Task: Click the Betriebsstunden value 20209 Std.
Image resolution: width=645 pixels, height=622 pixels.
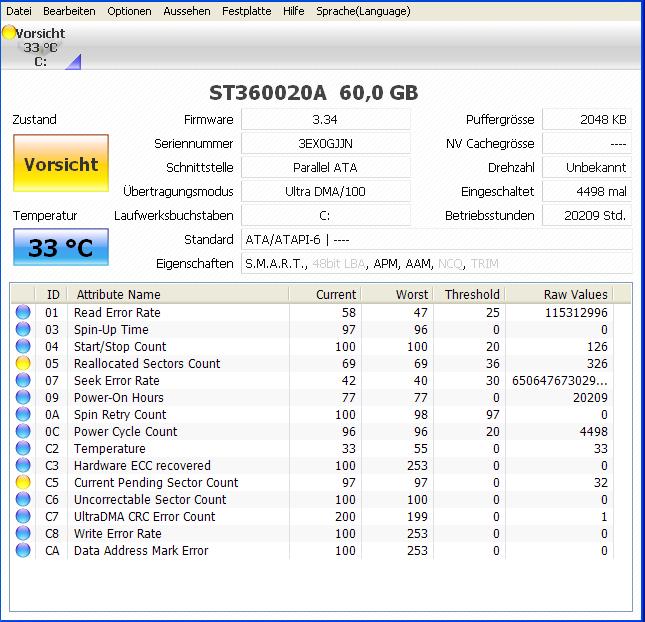Action: pos(587,215)
